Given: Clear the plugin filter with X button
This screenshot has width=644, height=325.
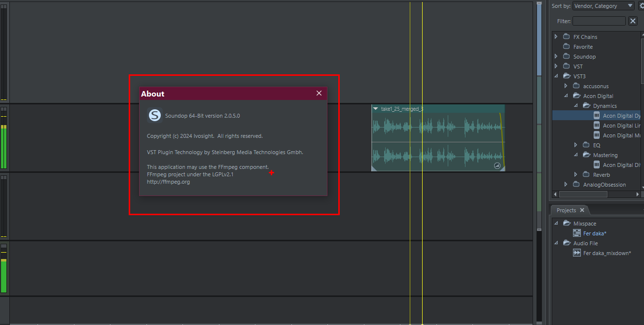Looking at the screenshot, I should [633, 21].
